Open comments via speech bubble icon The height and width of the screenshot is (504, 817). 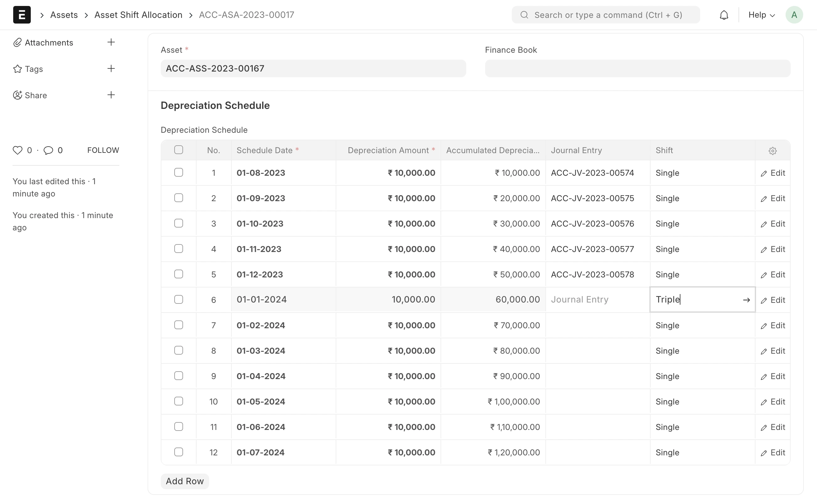coord(48,150)
